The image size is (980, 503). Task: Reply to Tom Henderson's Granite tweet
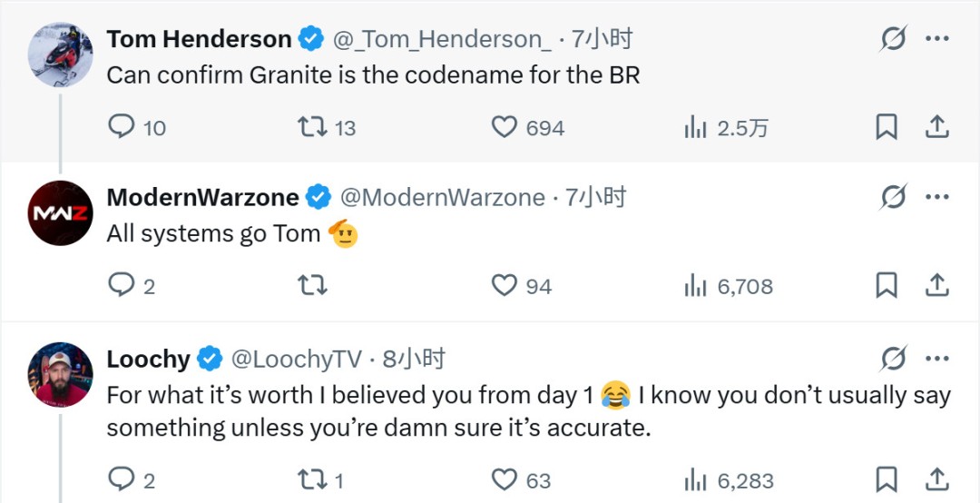[x=122, y=127]
